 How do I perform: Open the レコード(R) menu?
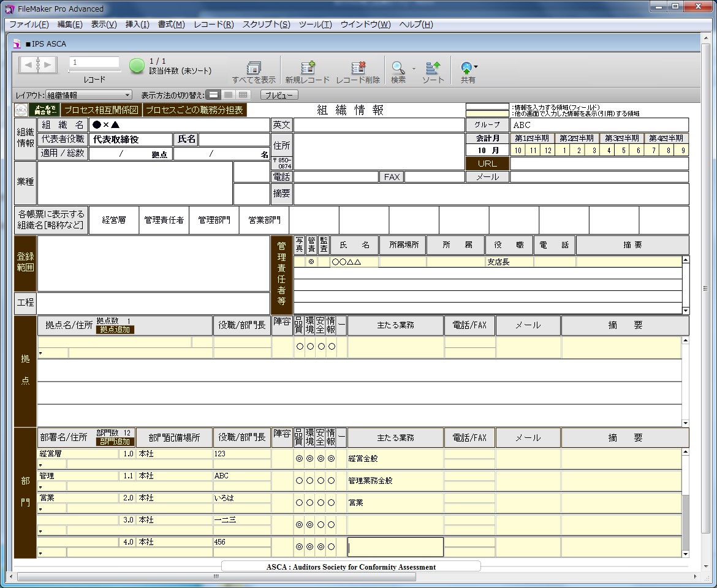tap(213, 24)
